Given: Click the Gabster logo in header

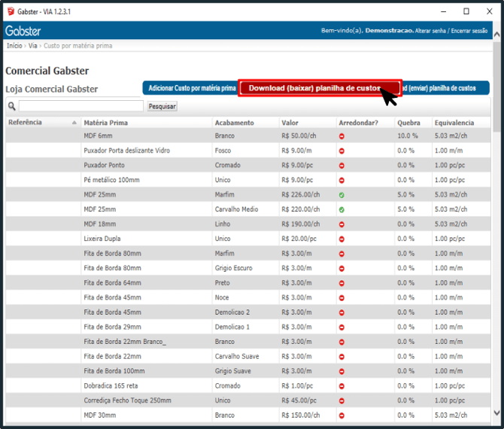Looking at the screenshot, I should click(23, 31).
